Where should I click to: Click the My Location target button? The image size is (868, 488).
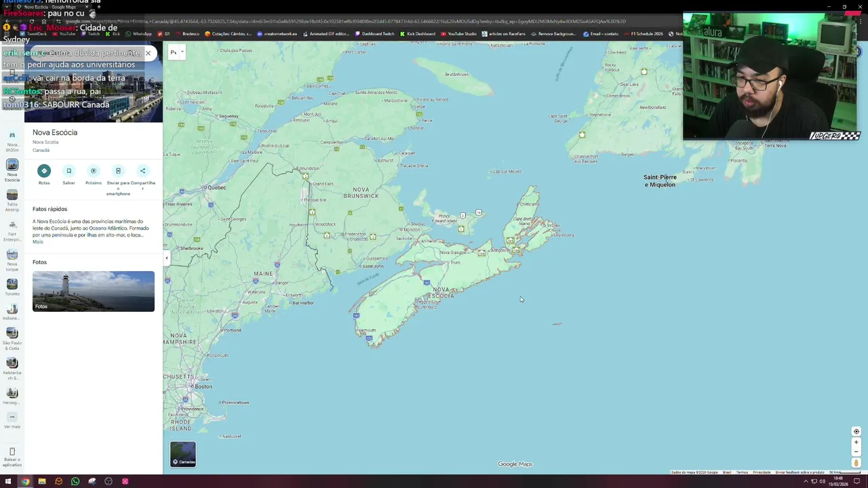coord(856,432)
